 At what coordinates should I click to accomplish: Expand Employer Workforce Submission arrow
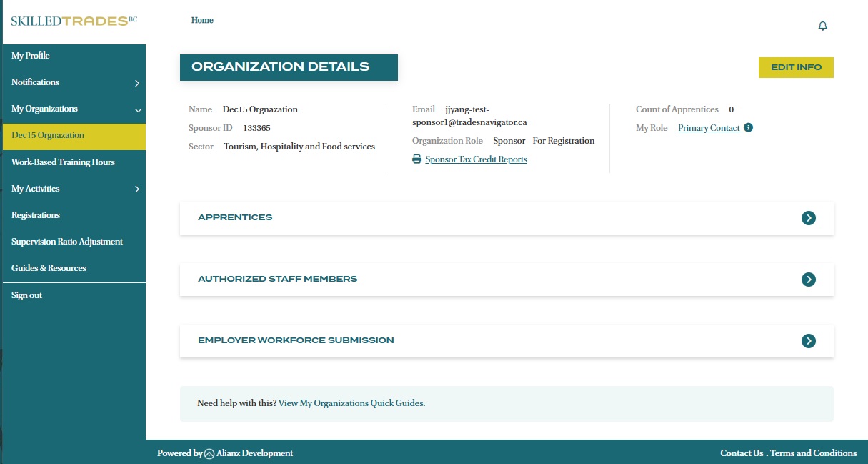[x=808, y=341]
